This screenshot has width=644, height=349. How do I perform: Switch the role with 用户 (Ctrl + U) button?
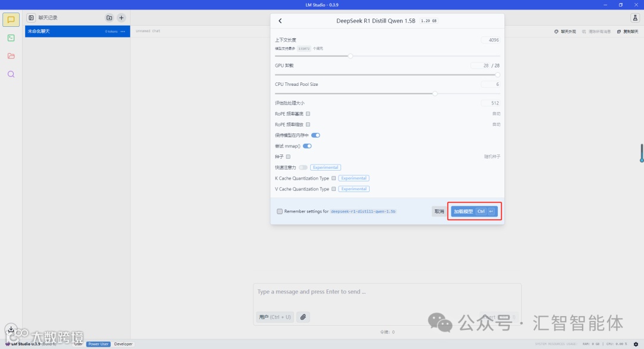point(275,317)
